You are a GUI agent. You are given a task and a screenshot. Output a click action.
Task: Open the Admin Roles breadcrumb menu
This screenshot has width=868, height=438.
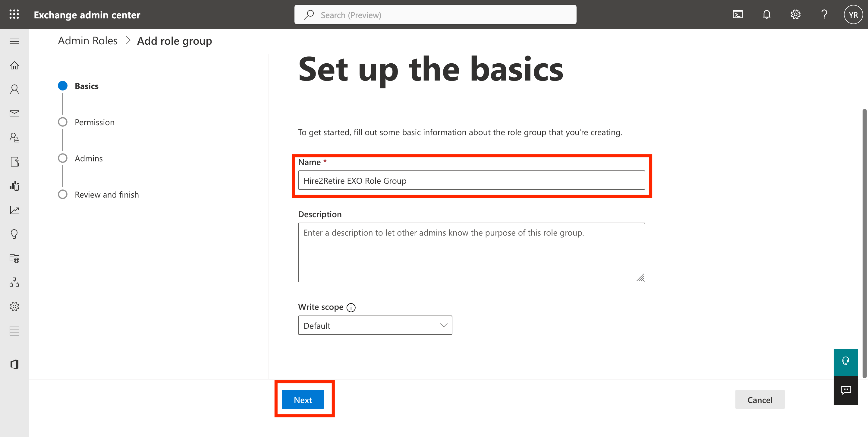(x=88, y=40)
